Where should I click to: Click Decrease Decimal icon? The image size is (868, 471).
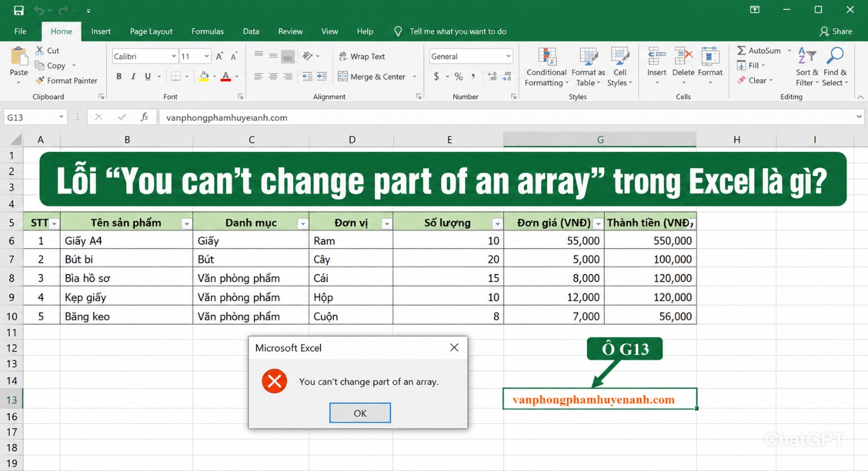[507, 76]
